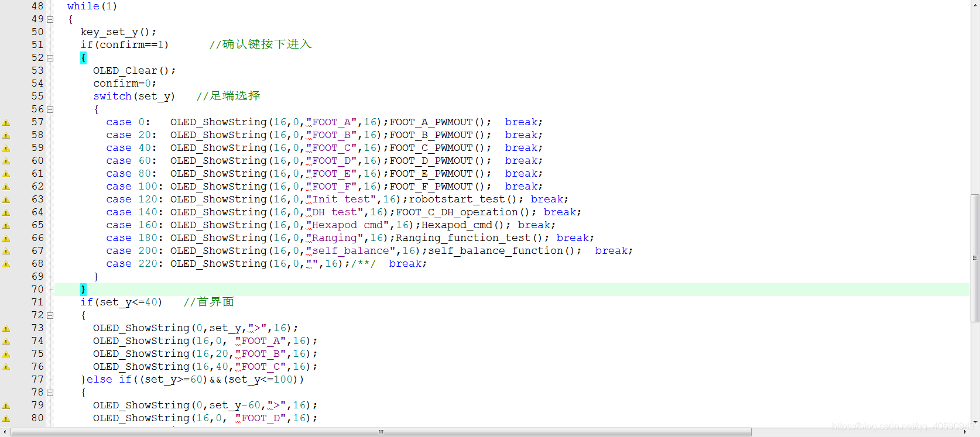Click the '"FOOT_B"' string on line 75
Screen dimensions: 980x437
261,354
